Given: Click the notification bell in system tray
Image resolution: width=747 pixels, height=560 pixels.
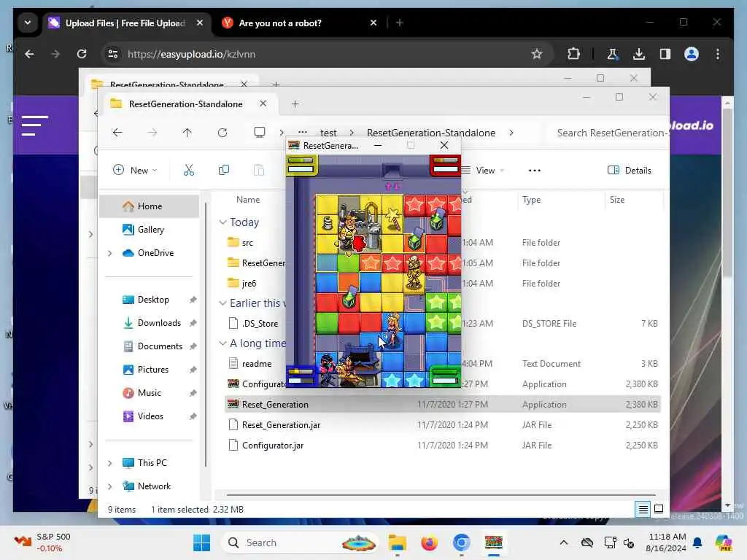Looking at the screenshot, I should click(697, 542).
